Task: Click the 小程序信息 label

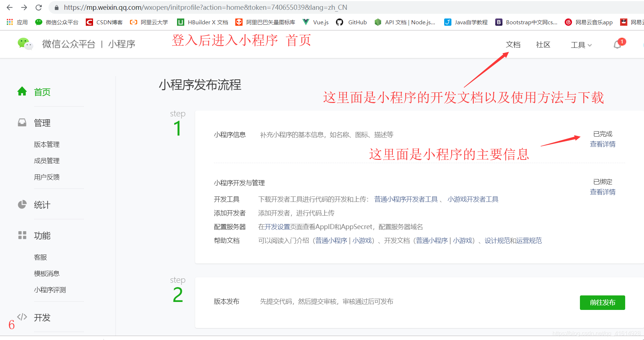Action: click(x=230, y=135)
